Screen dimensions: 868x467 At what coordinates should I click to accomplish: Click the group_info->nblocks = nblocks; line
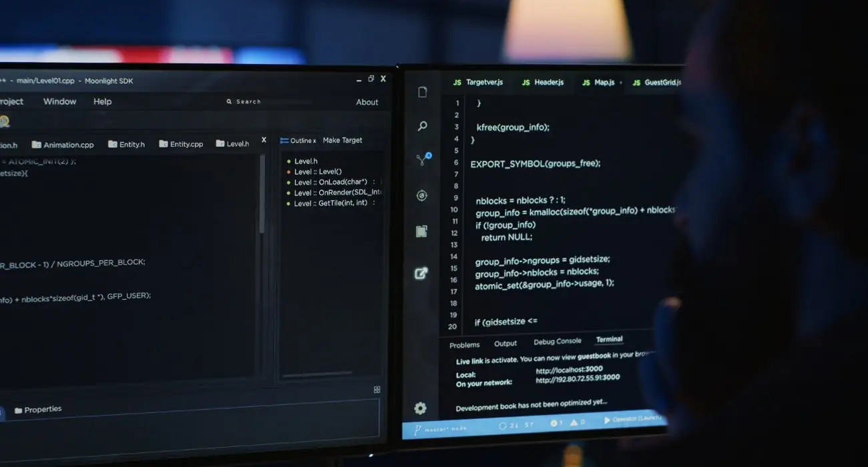tap(537, 273)
